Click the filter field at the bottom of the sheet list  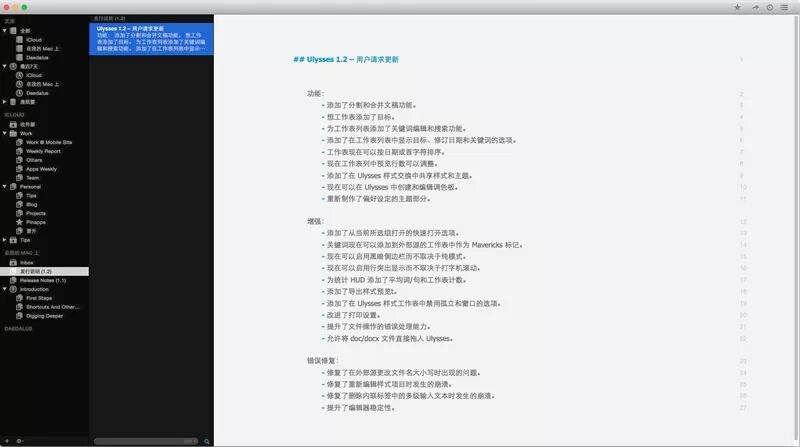tap(146, 441)
